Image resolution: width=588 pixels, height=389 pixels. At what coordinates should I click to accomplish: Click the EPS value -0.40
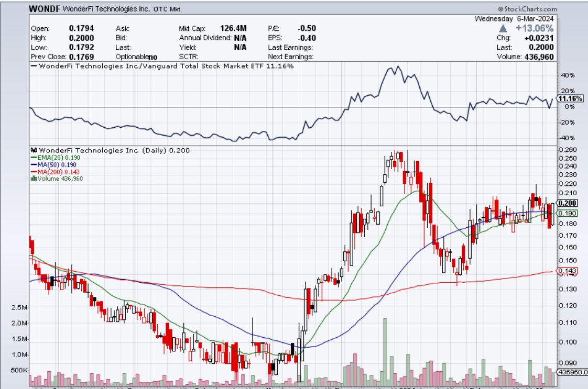[x=307, y=38]
